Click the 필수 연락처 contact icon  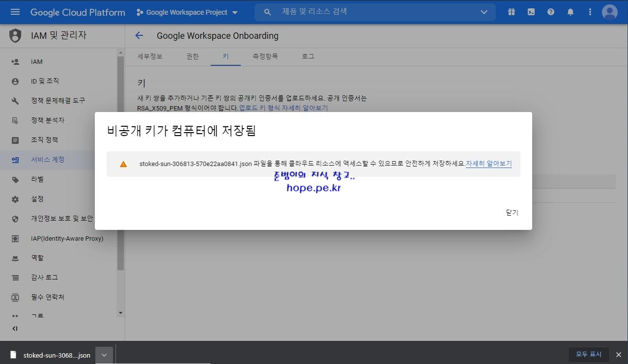[x=15, y=297]
